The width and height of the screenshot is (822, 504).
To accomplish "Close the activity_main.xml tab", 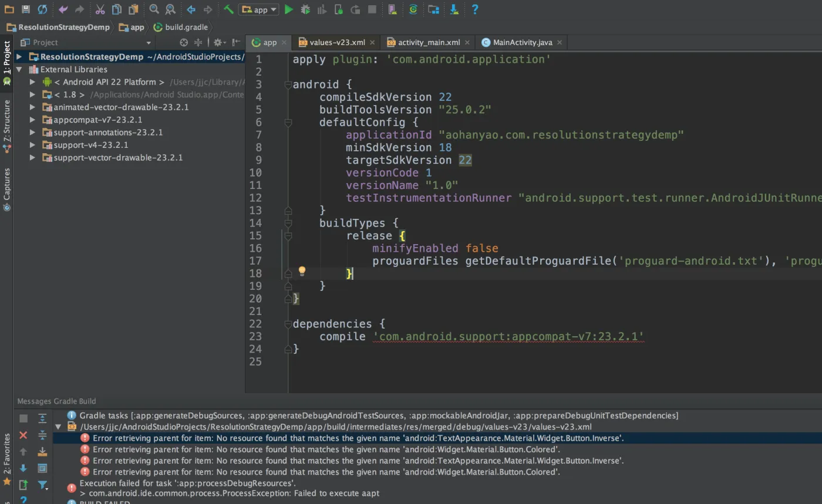I will (x=467, y=42).
